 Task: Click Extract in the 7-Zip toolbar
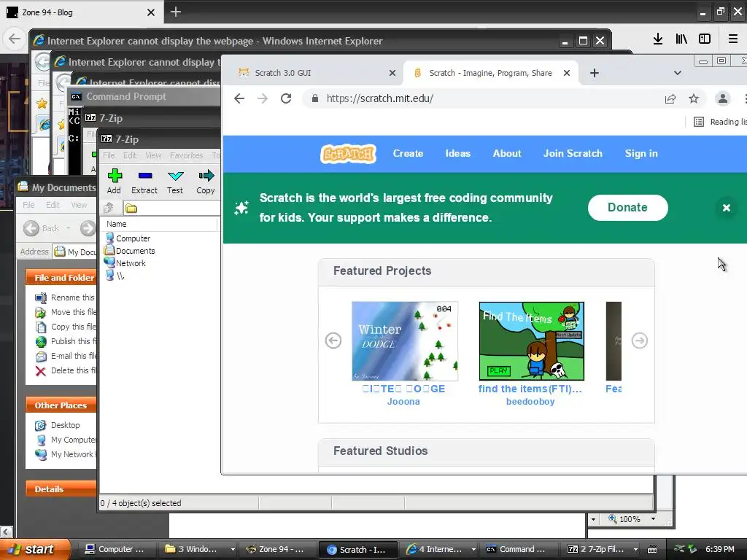point(144,182)
